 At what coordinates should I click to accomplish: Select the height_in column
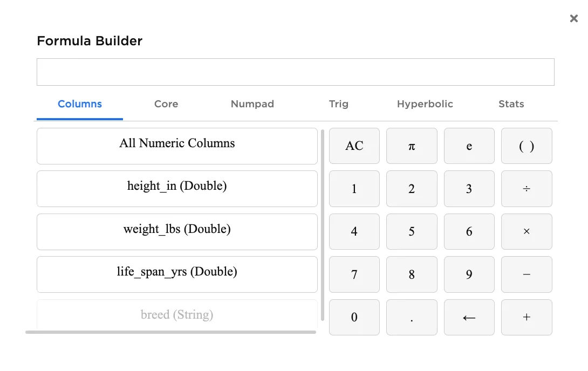pos(177,188)
